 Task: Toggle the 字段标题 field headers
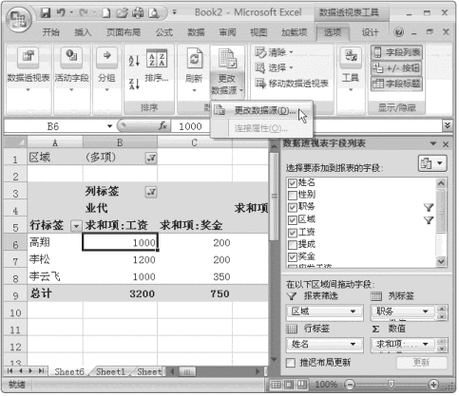[x=397, y=83]
